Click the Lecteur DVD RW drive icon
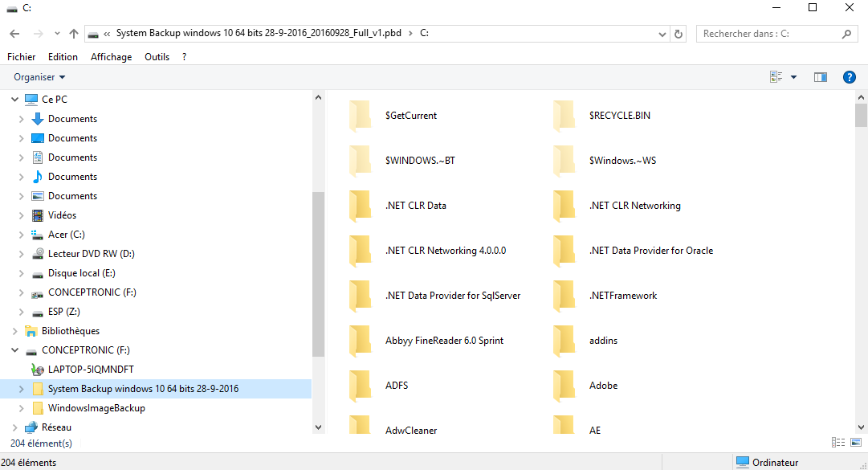This screenshot has width=868, height=470. [38, 254]
